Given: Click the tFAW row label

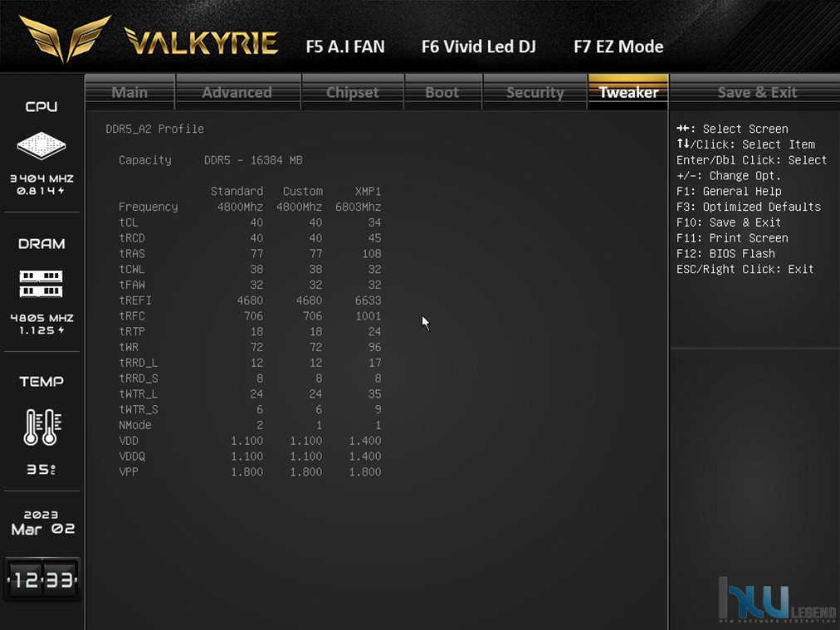Looking at the screenshot, I should click(x=132, y=285).
